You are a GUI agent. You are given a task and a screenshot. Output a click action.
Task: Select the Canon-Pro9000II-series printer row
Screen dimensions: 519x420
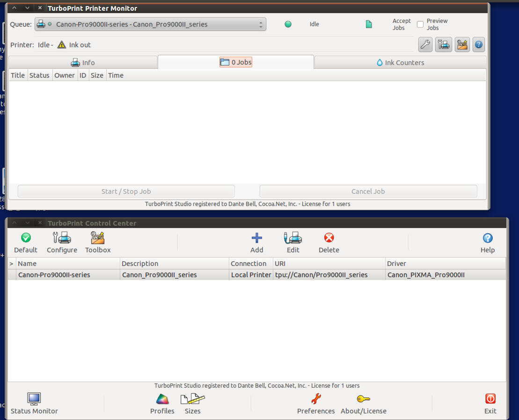click(x=140, y=275)
